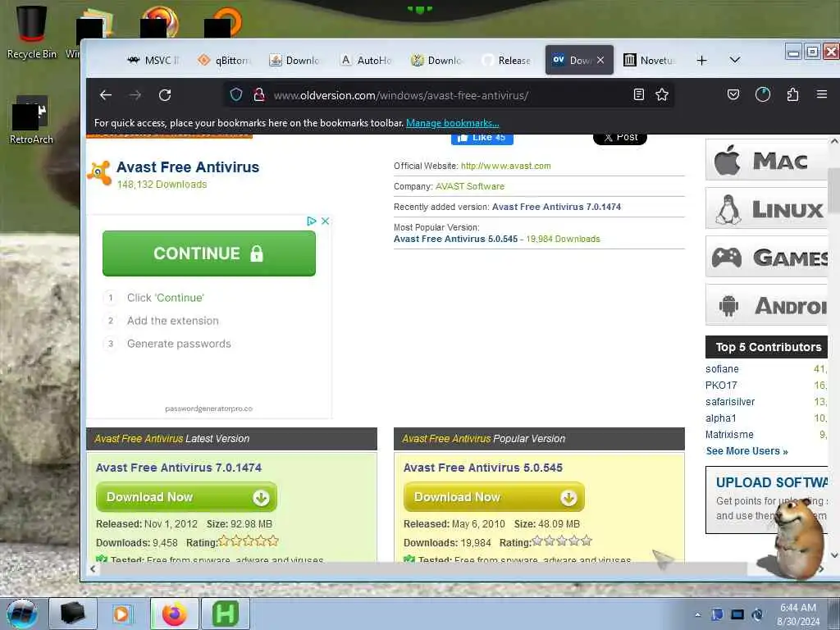
Task: Click the AdChoices triangle icon
Action: click(x=311, y=221)
